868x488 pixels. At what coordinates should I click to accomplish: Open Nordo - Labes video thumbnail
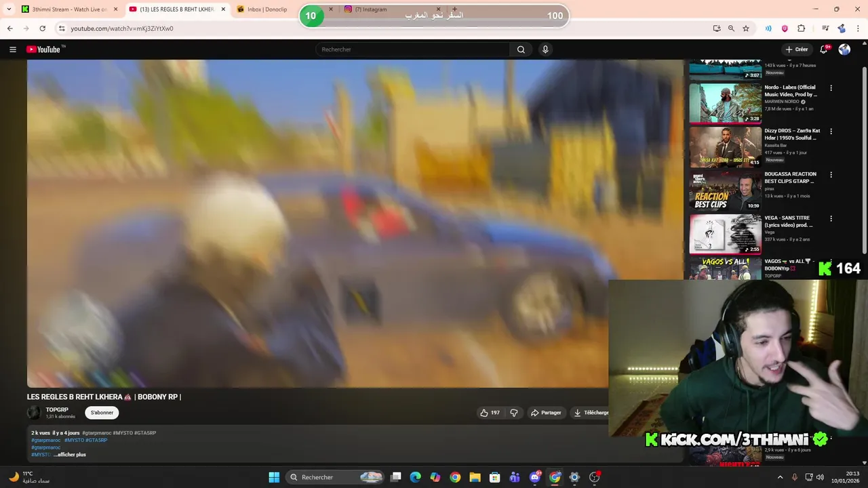click(x=725, y=103)
